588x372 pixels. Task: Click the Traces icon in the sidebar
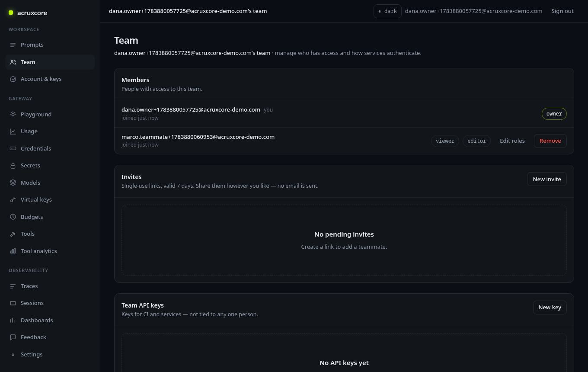pyautogui.click(x=13, y=286)
